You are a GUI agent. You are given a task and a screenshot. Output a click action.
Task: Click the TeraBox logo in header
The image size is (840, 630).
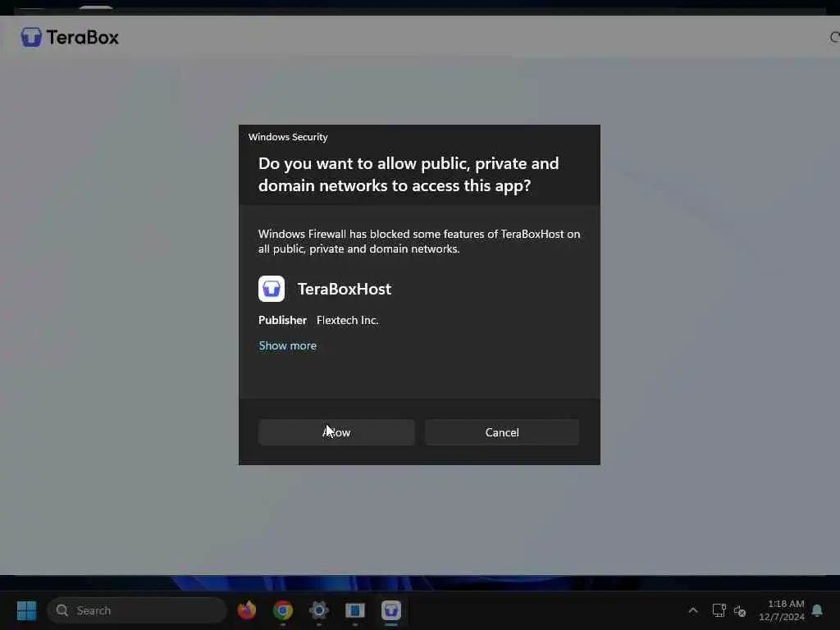pos(70,37)
